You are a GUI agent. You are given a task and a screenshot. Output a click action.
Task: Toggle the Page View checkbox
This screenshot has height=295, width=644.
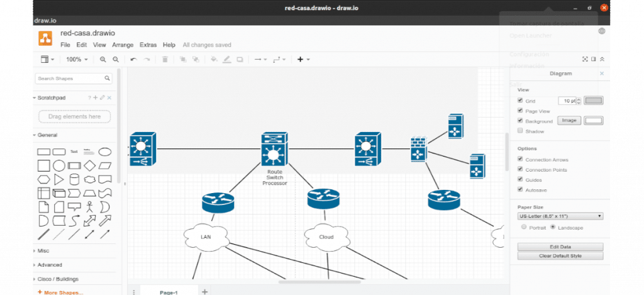point(520,111)
